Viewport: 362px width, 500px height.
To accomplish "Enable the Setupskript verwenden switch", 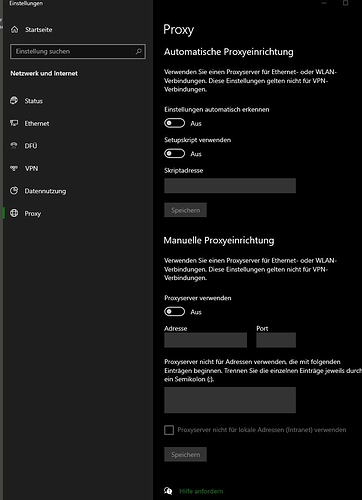I will 174,153.
